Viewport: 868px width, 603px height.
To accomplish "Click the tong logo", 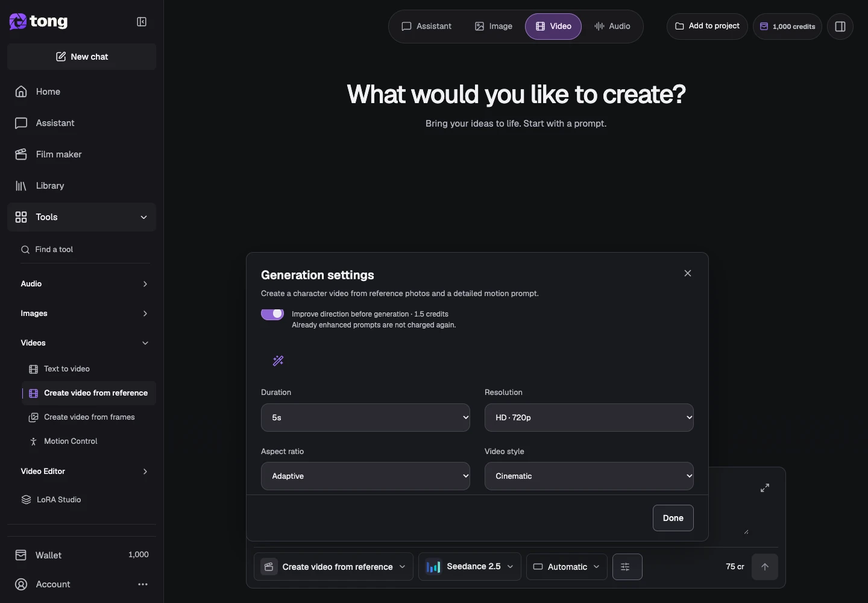I will (x=39, y=22).
